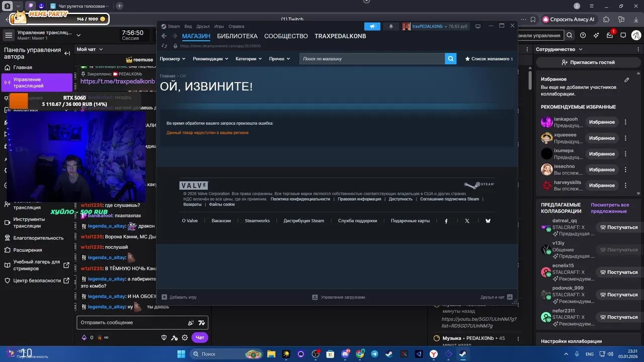This screenshot has height=362, width=644.
Task: Open Steam announcements megaphone button
Action: coord(372,26)
